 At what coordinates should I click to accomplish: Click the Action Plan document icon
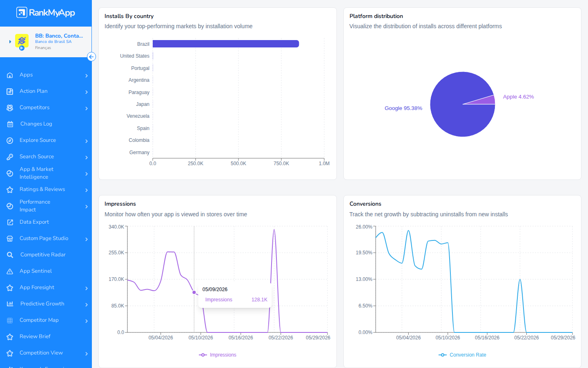pyautogui.click(x=10, y=92)
